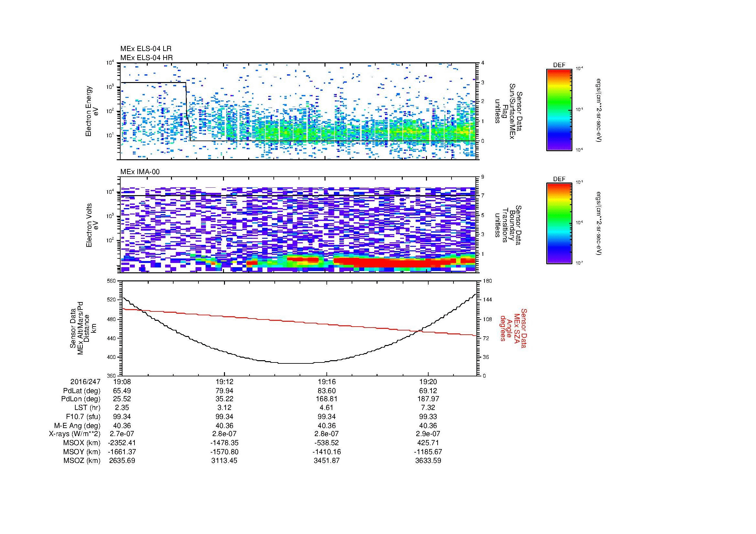Click the X-rays (W/m**2) row label
The width and height of the screenshot is (756, 534).
(x=74, y=434)
